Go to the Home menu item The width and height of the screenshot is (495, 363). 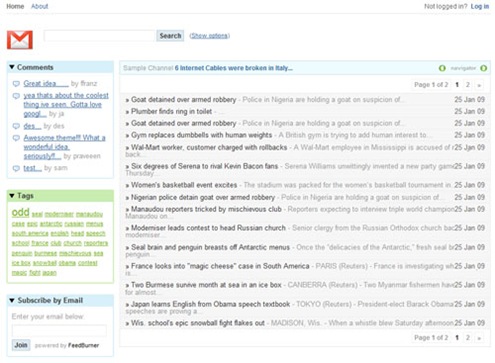pos(15,6)
